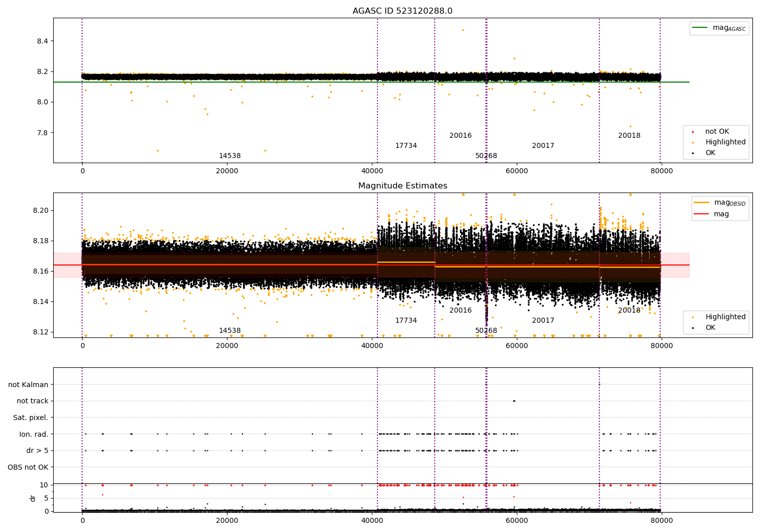Image resolution: width=760 pixels, height=532 pixels.
Task: Click x-axis tick 60000 under the bottom flags plot
Action: [x=517, y=520]
